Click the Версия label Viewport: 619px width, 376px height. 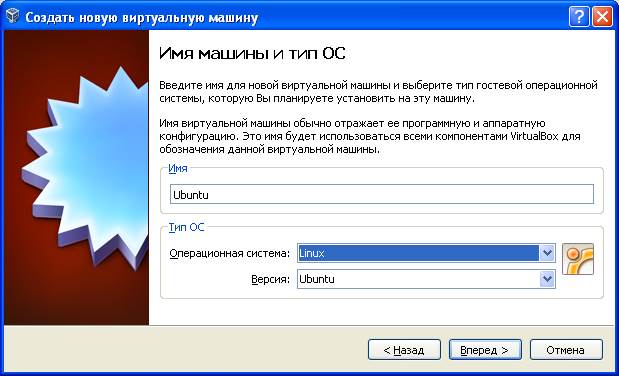pos(270,279)
